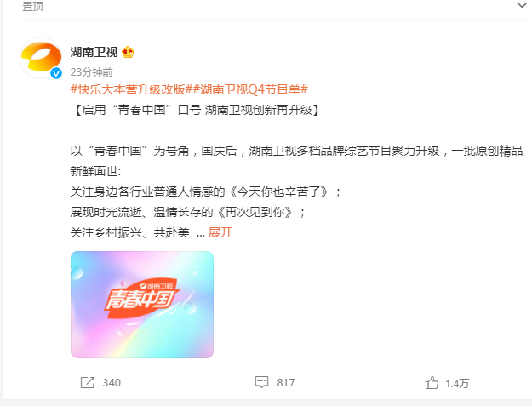Like the post with thumbs-up icon
Screen dimensions: 532x406
coord(432,383)
